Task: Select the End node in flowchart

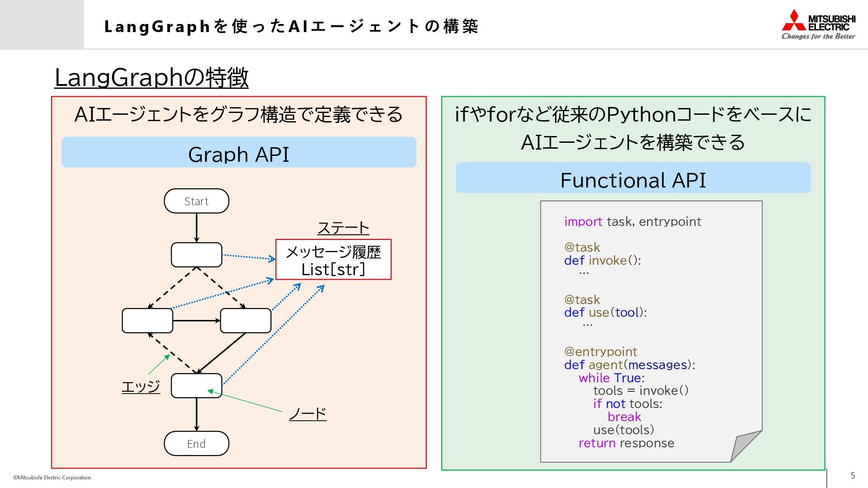Action: [x=196, y=444]
